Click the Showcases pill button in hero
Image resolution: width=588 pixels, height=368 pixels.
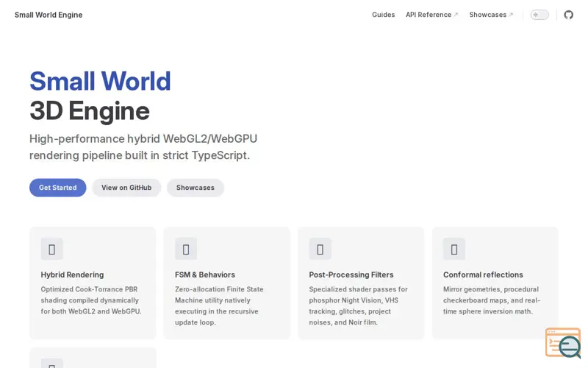196,188
